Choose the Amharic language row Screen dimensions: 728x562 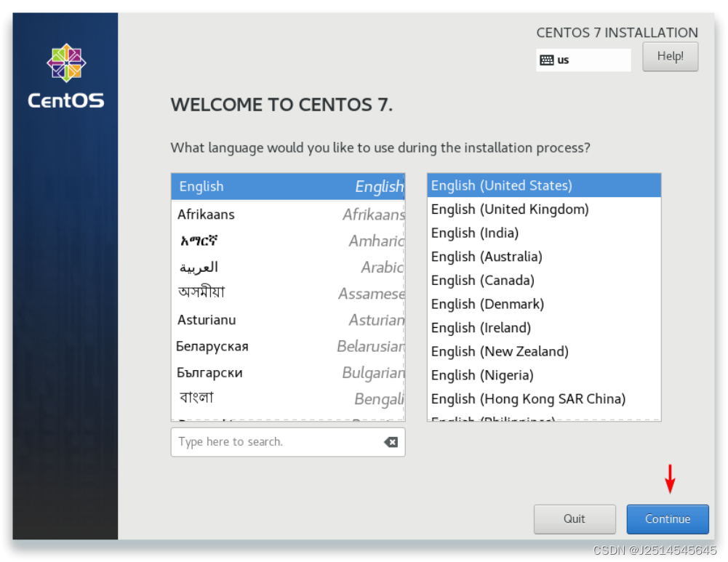(288, 241)
